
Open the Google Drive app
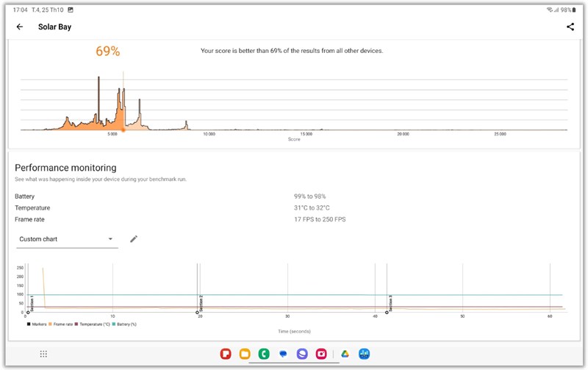point(344,354)
